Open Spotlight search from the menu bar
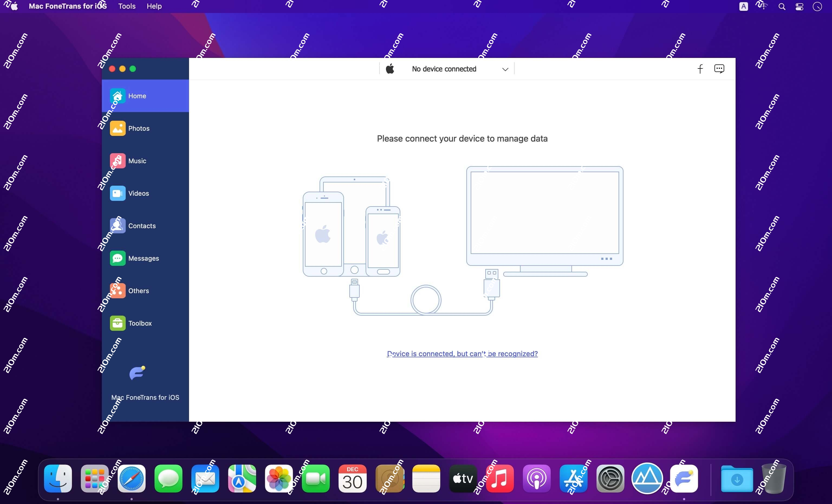This screenshot has width=832, height=504. pyautogui.click(x=782, y=6)
